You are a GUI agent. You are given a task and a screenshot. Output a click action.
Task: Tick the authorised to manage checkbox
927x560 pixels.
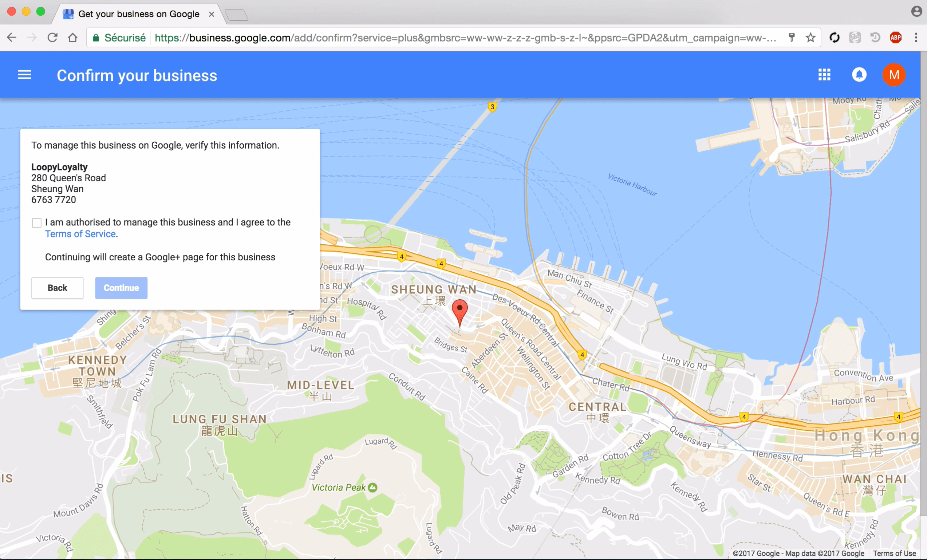pyautogui.click(x=36, y=223)
